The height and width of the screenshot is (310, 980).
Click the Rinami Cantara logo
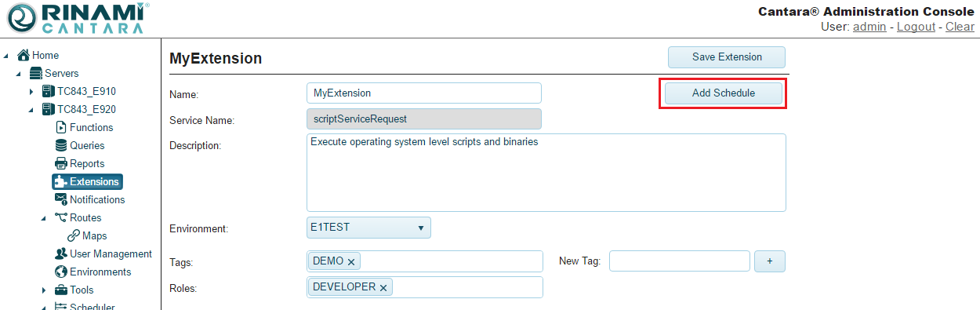point(78,18)
